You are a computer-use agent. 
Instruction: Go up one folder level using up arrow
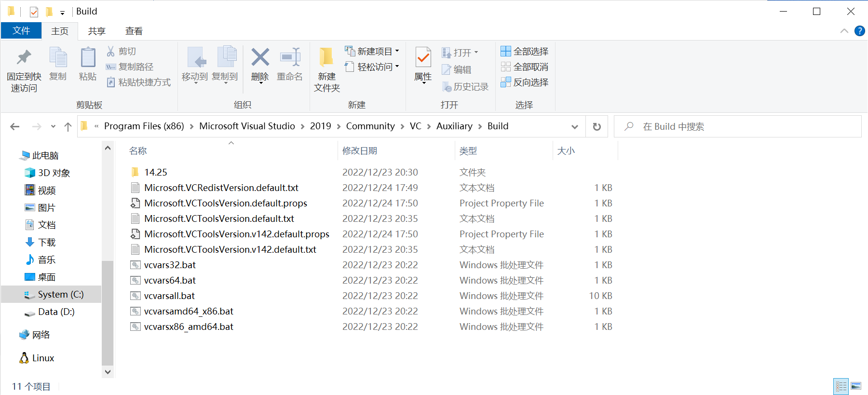coord(68,126)
